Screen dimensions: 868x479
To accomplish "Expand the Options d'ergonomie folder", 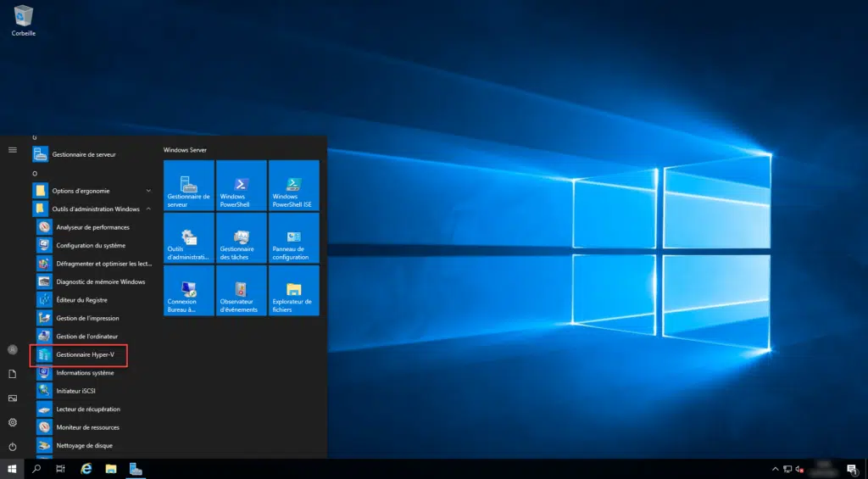I will [x=92, y=191].
